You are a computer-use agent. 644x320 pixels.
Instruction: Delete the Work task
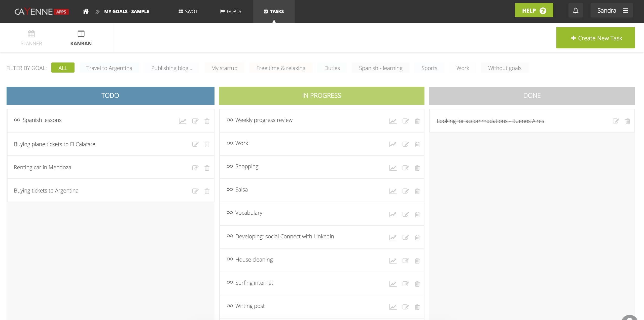[417, 144]
